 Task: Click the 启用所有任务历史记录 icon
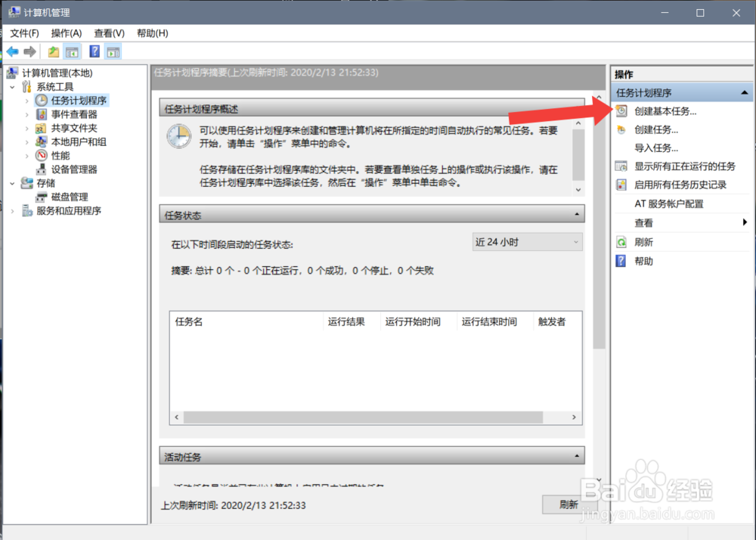[x=621, y=184]
